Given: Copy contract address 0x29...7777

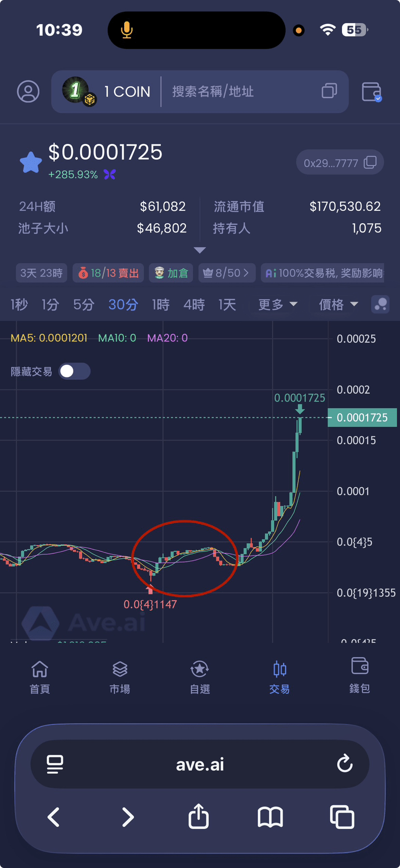Looking at the screenshot, I should tap(340, 163).
